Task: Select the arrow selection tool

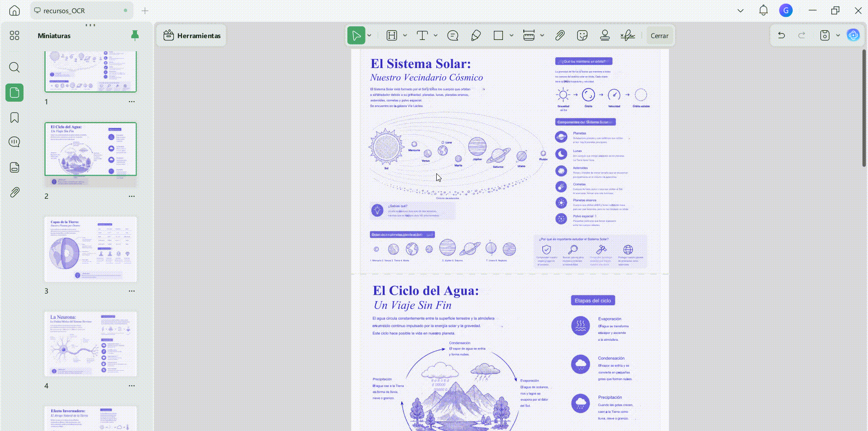Action: click(356, 35)
